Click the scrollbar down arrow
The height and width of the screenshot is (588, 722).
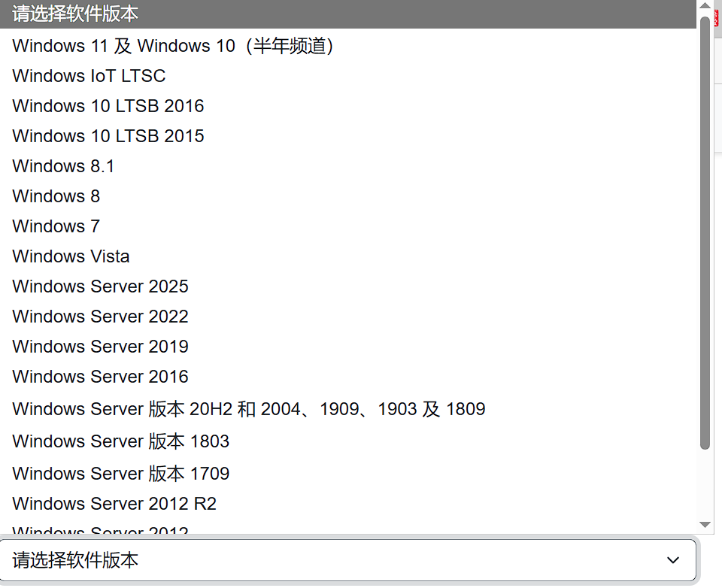[705, 525]
